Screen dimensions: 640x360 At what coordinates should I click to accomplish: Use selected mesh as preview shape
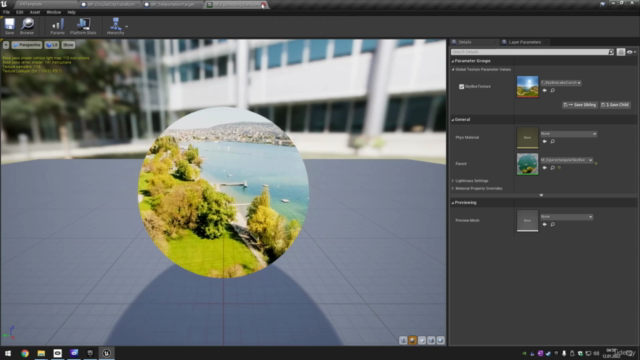(440, 340)
